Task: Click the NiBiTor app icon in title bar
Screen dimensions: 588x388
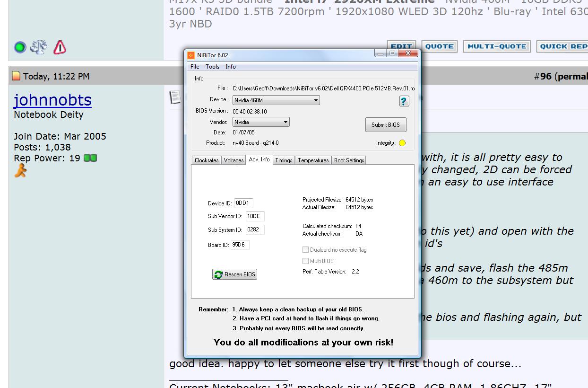Action: (191, 55)
